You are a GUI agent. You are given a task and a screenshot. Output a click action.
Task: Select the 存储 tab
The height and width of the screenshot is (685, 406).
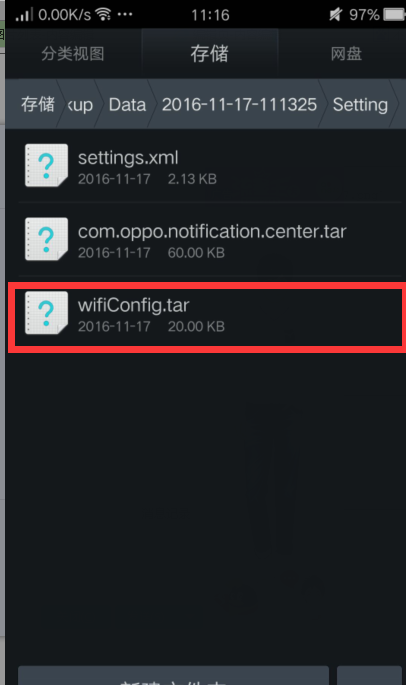tap(209, 54)
